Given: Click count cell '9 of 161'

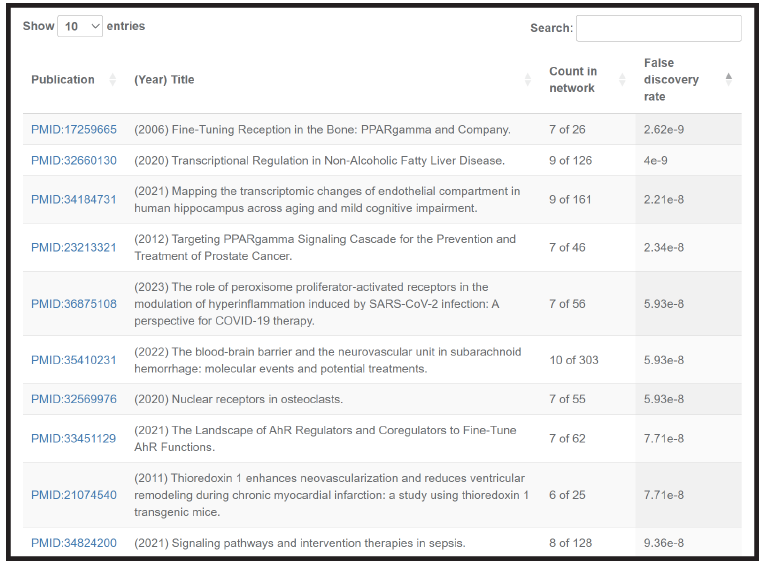Looking at the screenshot, I should pyautogui.click(x=570, y=199).
